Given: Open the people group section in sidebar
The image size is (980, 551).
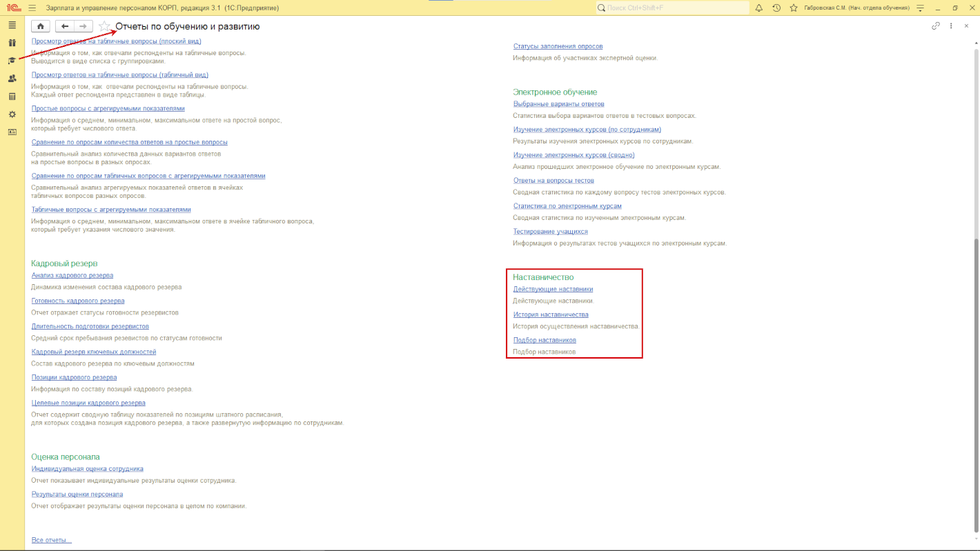Looking at the screenshot, I should click(12, 79).
